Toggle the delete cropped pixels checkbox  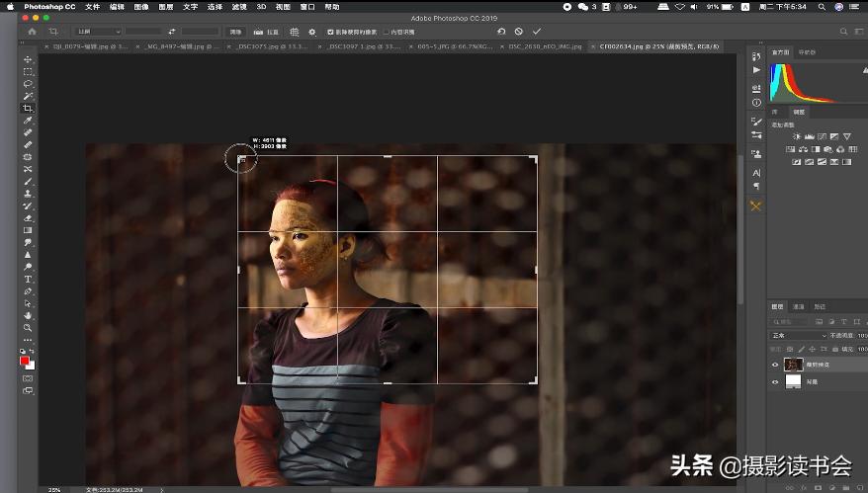tap(330, 32)
